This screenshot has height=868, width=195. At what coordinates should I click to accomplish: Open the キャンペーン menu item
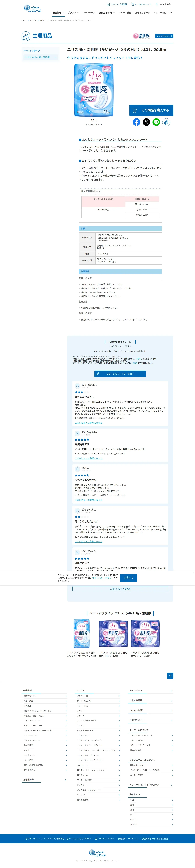(x=89, y=12)
